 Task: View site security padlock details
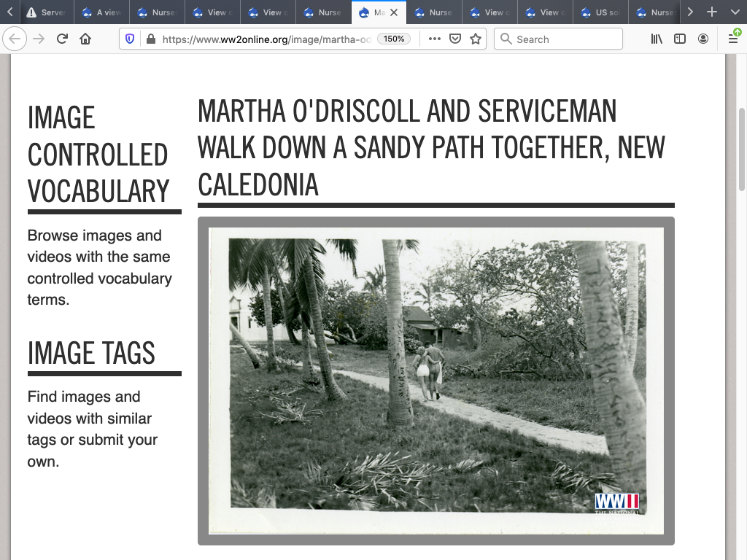pyautogui.click(x=150, y=39)
